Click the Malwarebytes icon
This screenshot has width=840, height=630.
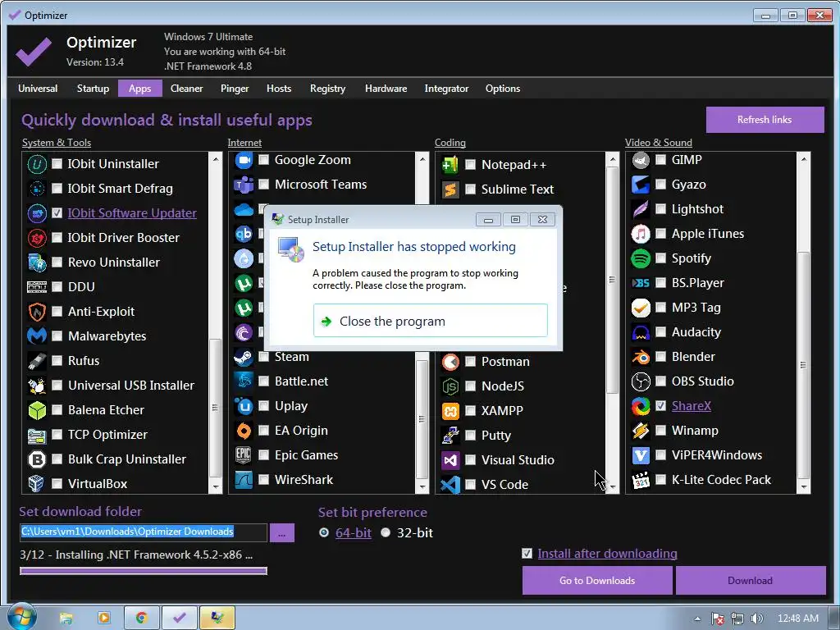(x=37, y=336)
